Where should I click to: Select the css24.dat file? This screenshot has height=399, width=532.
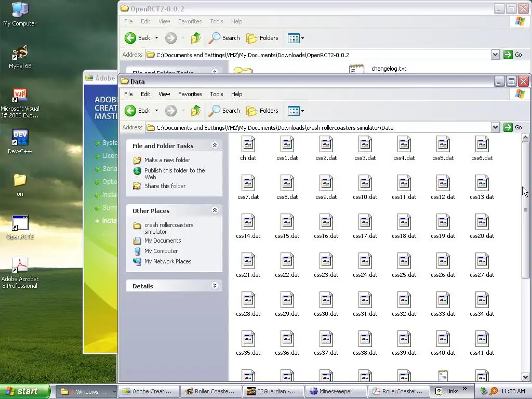[x=365, y=265]
